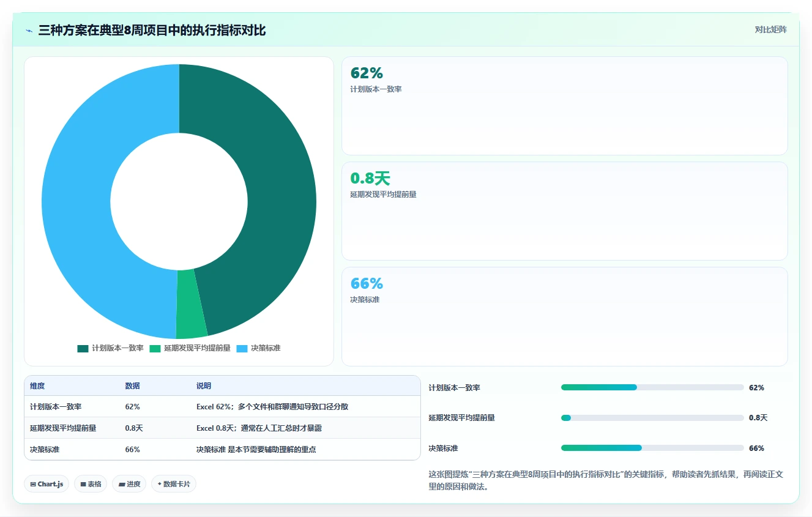Viewport: 812px width, 517px height.
Task: Select table cell 决策标准
Action: pyautogui.click(x=45, y=449)
